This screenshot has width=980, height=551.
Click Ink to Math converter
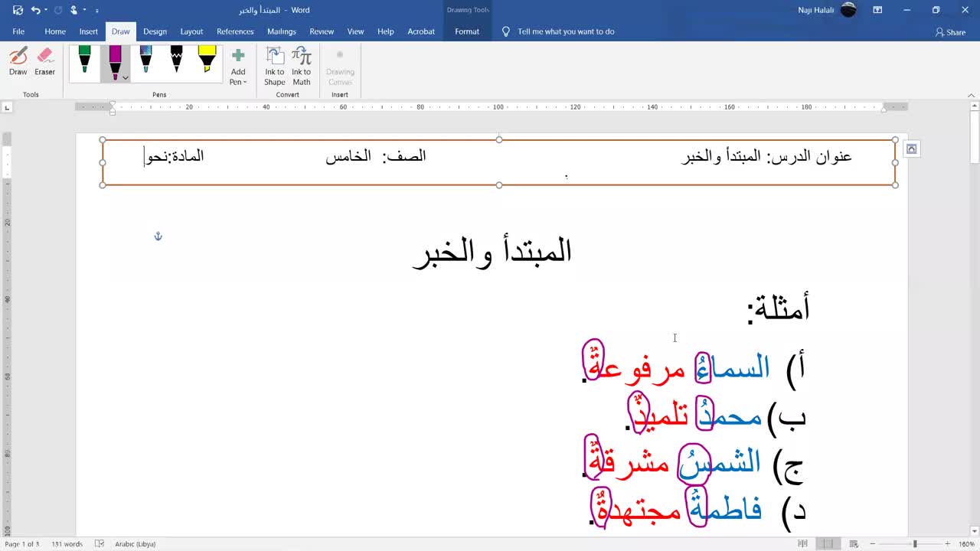coord(302,67)
